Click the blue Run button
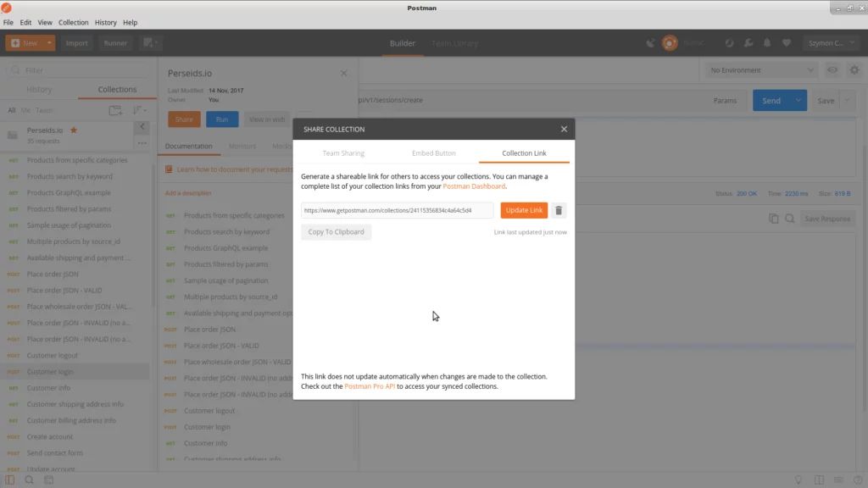This screenshot has height=488, width=868. click(222, 119)
